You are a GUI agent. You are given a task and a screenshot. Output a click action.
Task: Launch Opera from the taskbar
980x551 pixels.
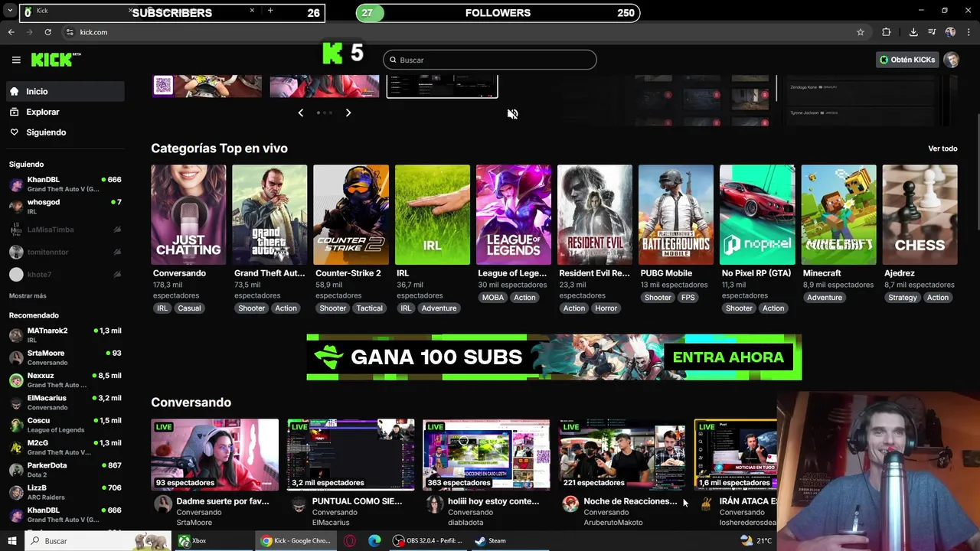(350, 540)
